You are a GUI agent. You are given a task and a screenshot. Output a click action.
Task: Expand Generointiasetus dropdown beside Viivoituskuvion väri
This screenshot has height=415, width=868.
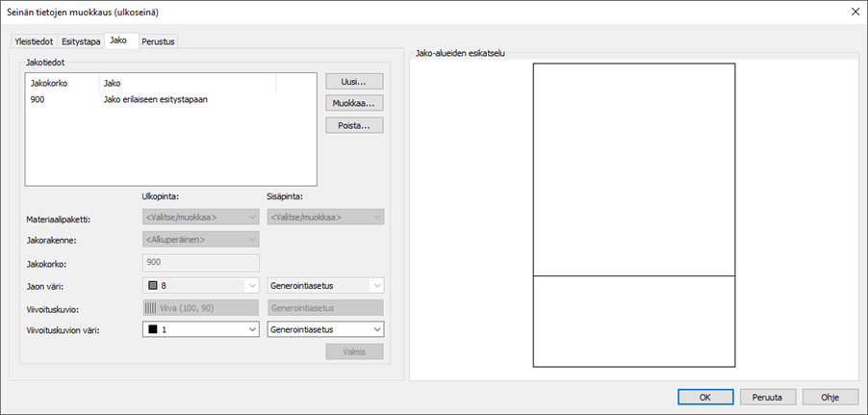[375, 329]
